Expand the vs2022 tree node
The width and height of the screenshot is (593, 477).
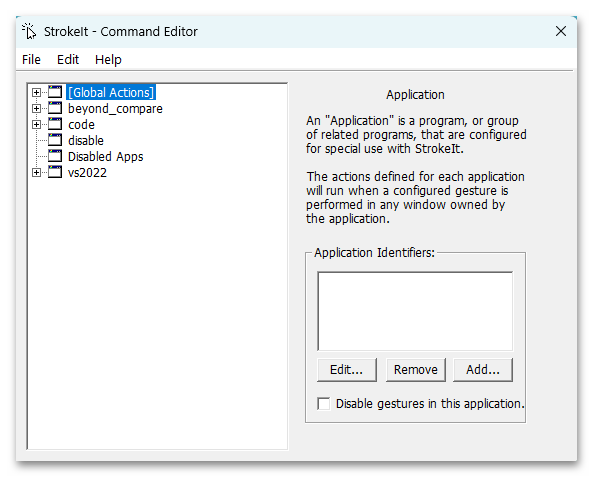pos(36,172)
